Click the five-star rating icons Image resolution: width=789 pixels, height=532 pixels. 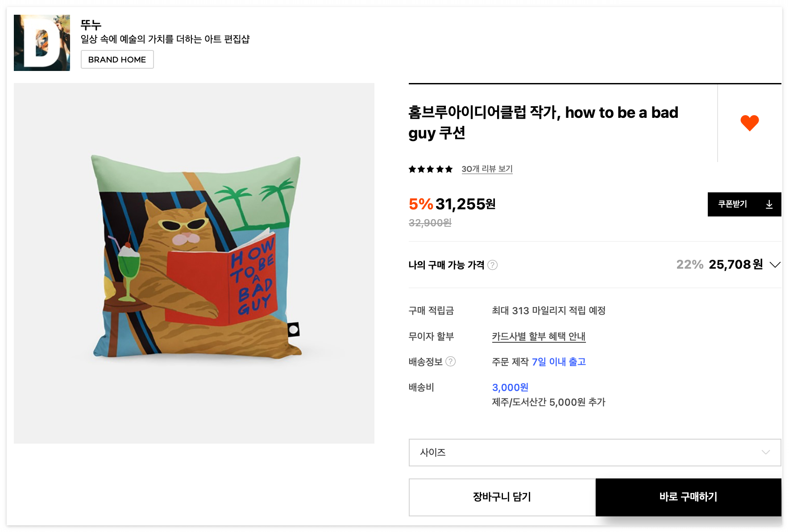pos(430,169)
